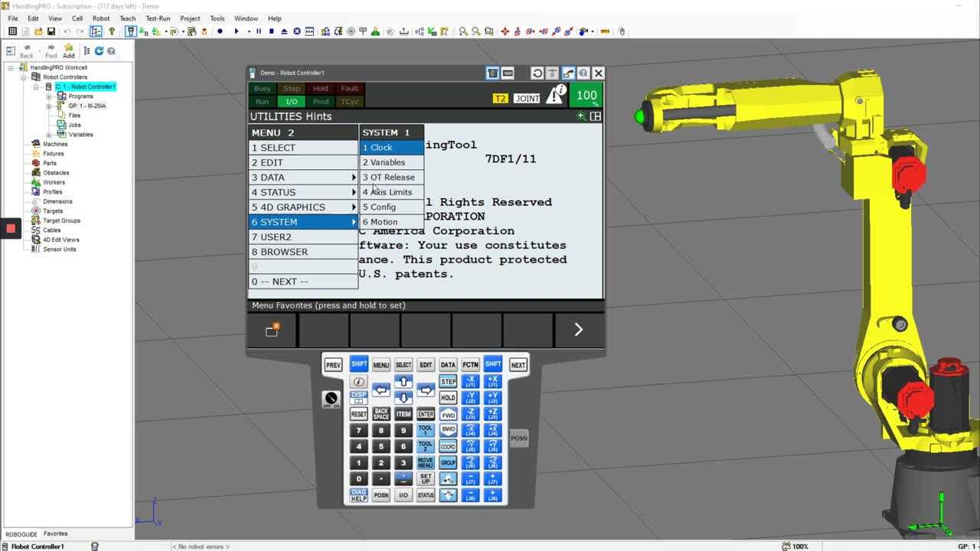Image resolution: width=980 pixels, height=551 pixels.
Task: Open the Robot menu
Action: (100, 18)
